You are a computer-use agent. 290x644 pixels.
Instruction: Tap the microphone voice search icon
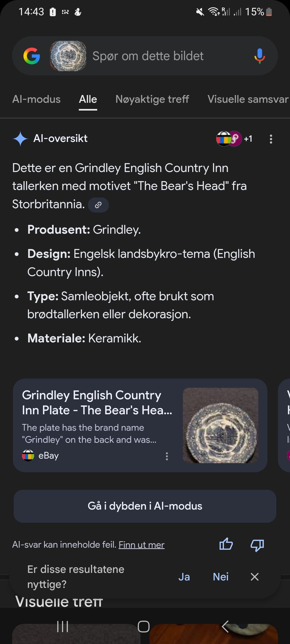259,56
